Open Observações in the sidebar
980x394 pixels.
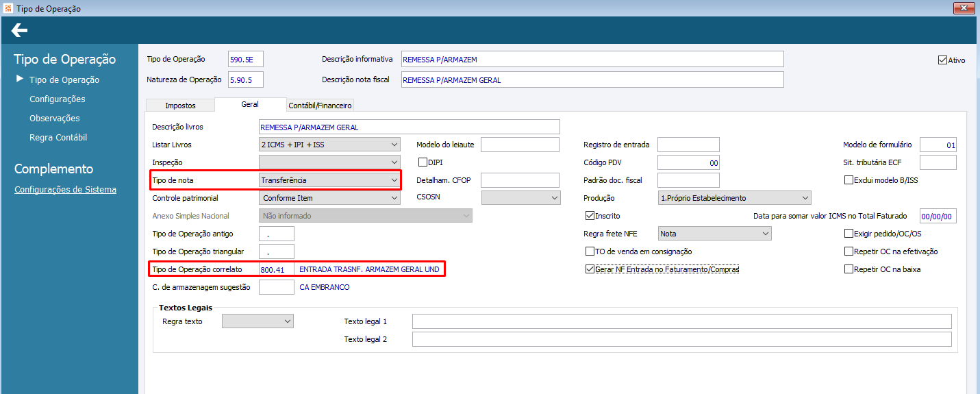(55, 118)
